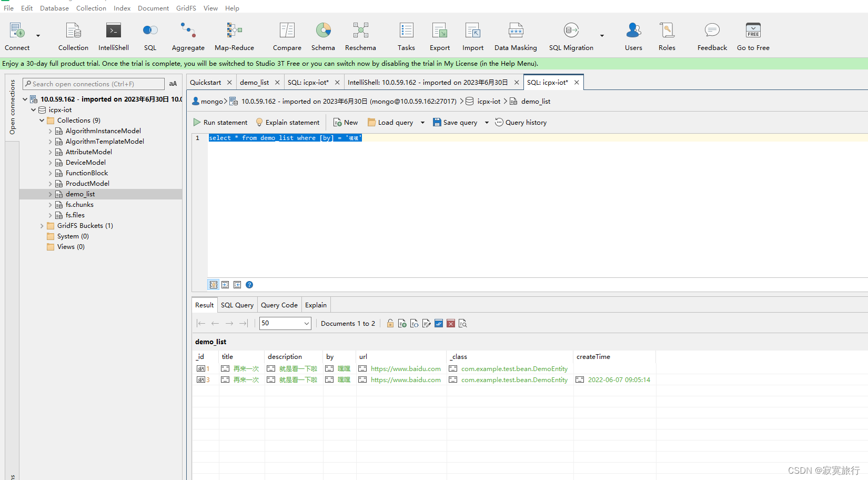Open the Collection toolbar tool
Screen dimensions: 868x480
pyautogui.click(x=73, y=36)
